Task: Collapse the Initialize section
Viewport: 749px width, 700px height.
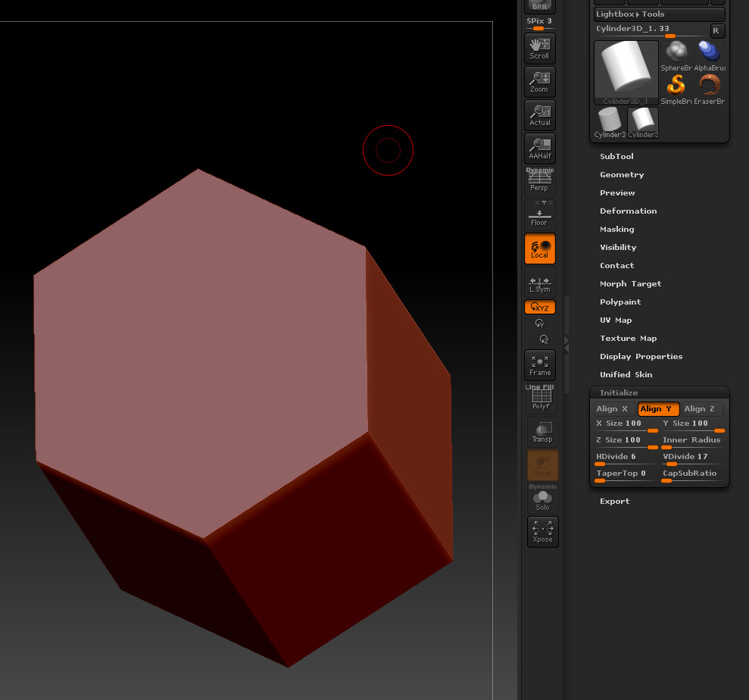Action: 619,393
